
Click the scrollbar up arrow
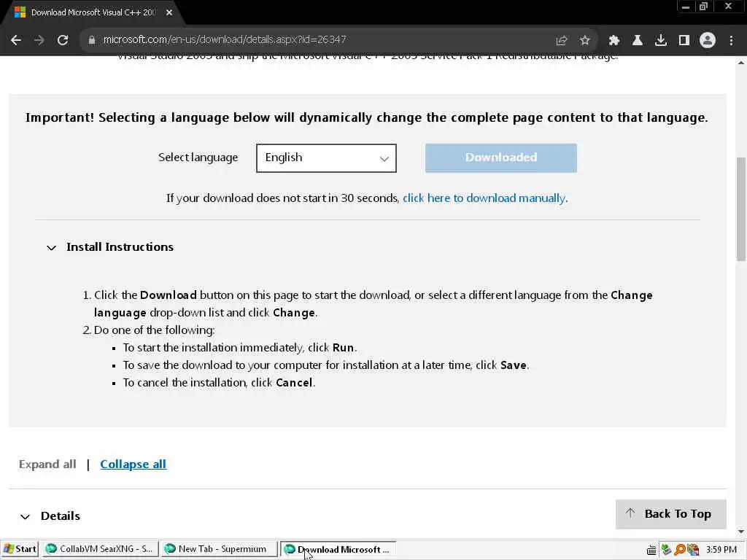(741, 62)
